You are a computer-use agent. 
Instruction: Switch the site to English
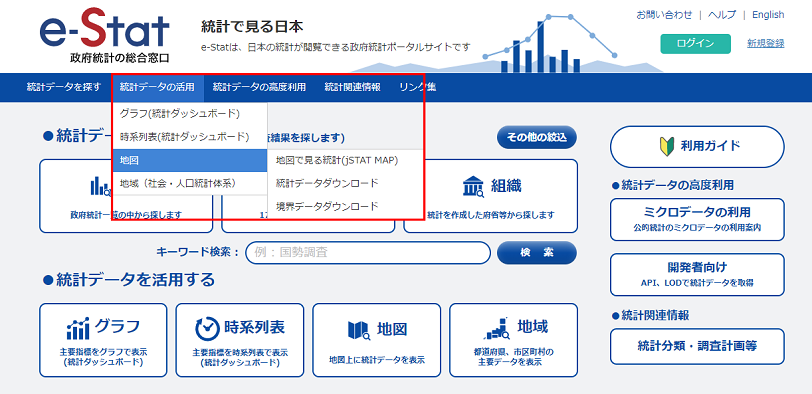(768, 15)
